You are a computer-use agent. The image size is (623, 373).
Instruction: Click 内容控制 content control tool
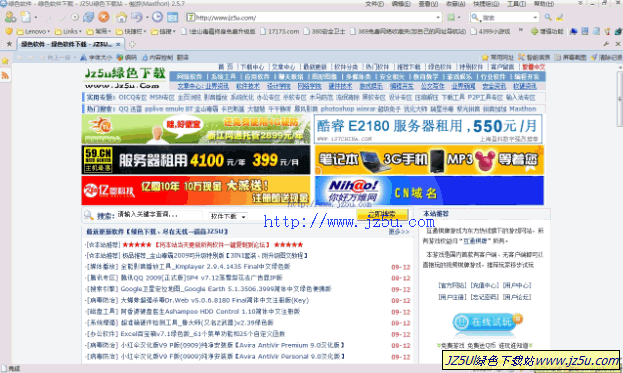point(157,58)
